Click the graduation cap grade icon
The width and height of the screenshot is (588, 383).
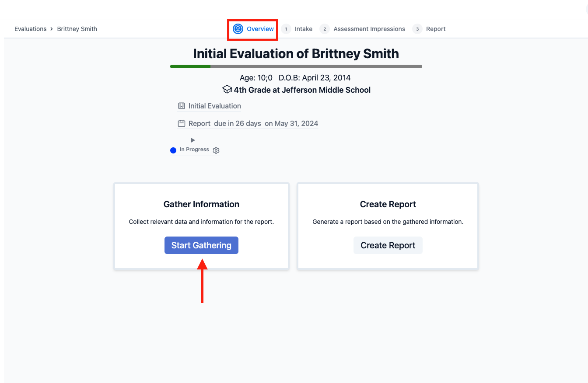pos(227,90)
